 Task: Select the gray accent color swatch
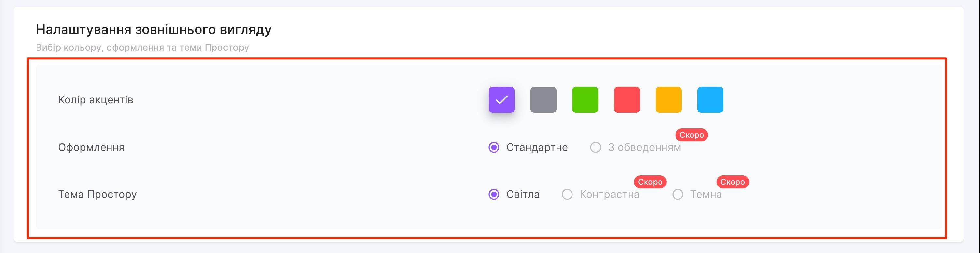pyautogui.click(x=543, y=100)
